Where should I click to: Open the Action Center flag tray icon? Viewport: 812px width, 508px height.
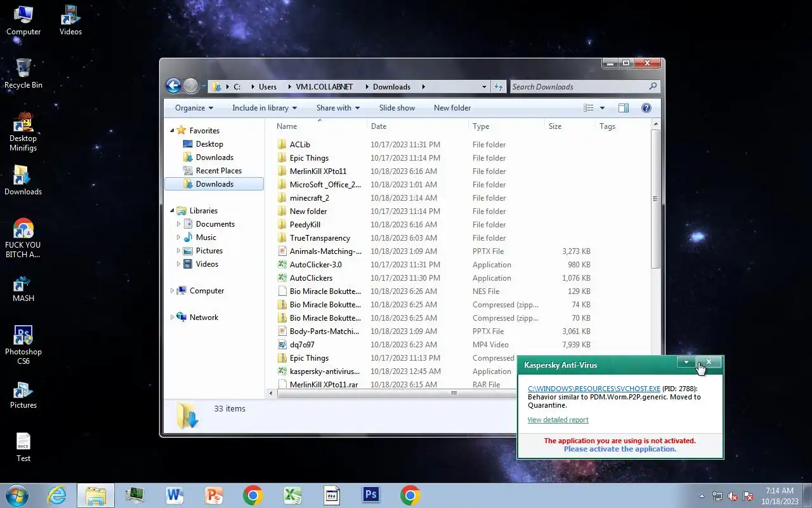(748, 497)
